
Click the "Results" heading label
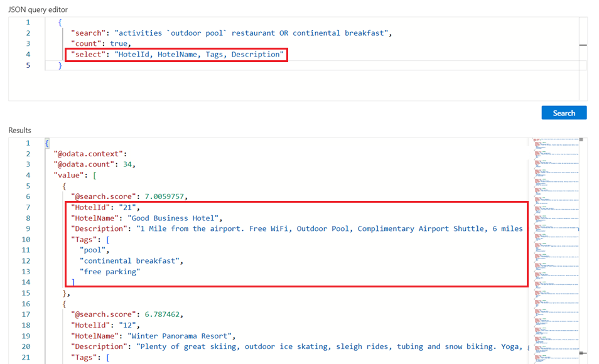[19, 131]
